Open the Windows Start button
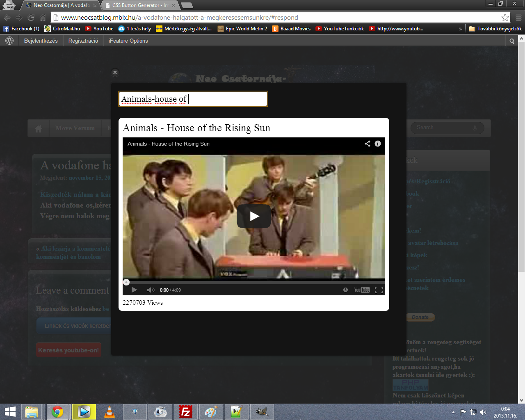Image resolution: width=525 pixels, height=420 pixels. [x=10, y=412]
